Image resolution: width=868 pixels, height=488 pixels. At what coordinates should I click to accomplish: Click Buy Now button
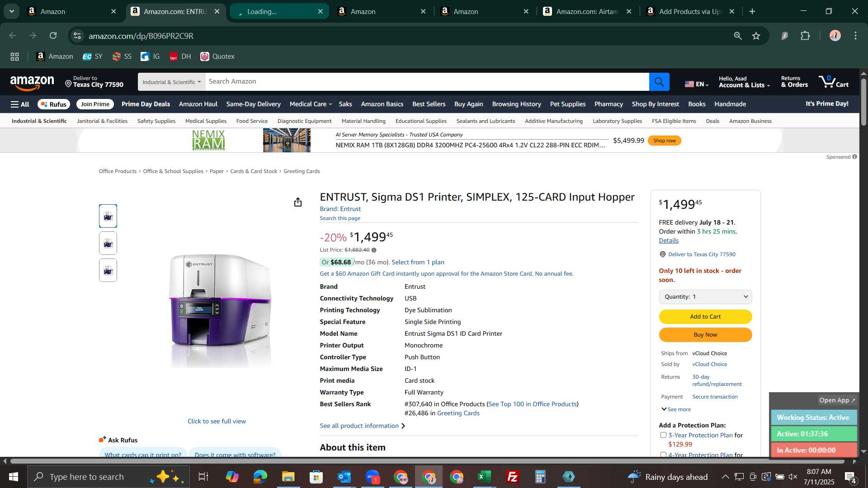tap(705, 335)
